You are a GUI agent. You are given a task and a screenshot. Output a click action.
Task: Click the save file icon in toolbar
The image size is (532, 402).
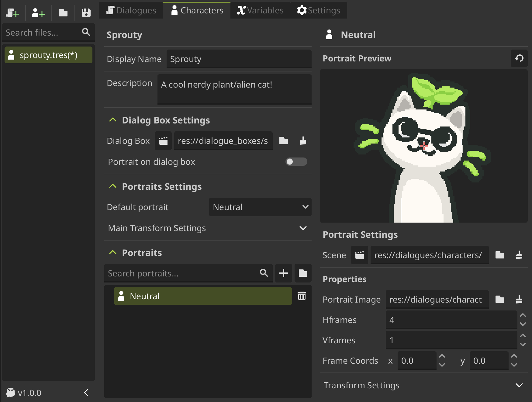coord(86,13)
